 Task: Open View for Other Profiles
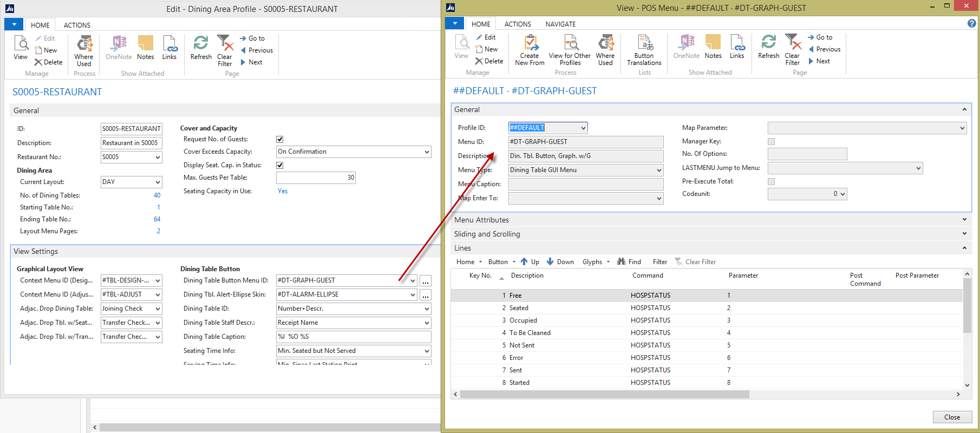570,50
